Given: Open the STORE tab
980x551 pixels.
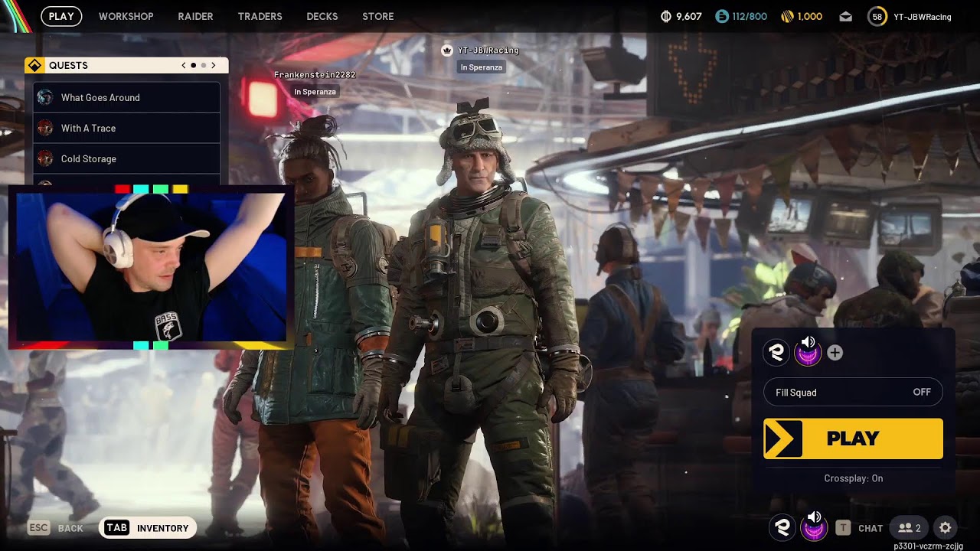Looking at the screenshot, I should click(x=377, y=16).
